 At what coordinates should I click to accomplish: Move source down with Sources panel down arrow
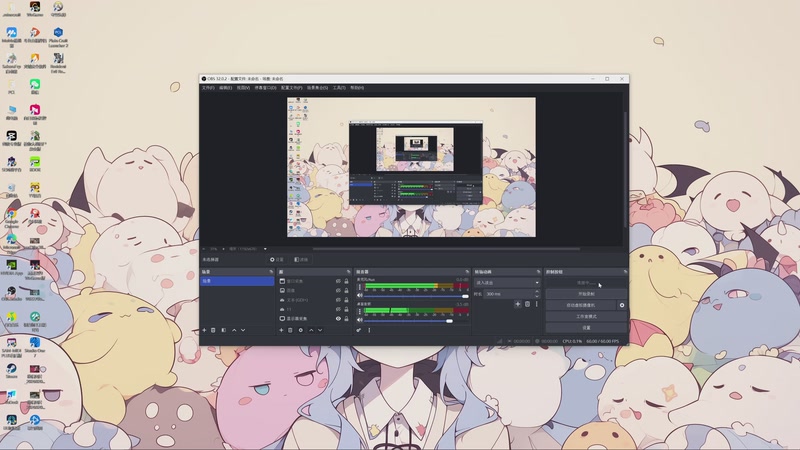click(320, 330)
